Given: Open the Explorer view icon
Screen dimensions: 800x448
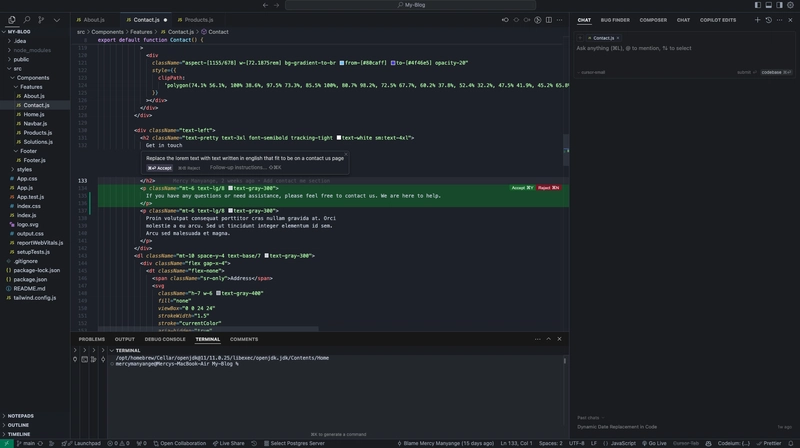Looking at the screenshot, I should 11,20.
